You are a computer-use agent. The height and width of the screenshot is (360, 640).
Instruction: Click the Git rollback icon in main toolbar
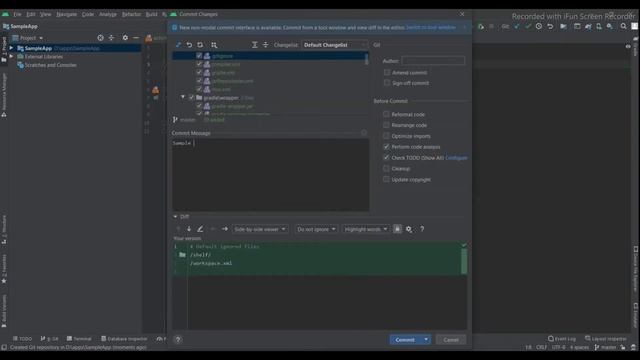tap(550, 27)
